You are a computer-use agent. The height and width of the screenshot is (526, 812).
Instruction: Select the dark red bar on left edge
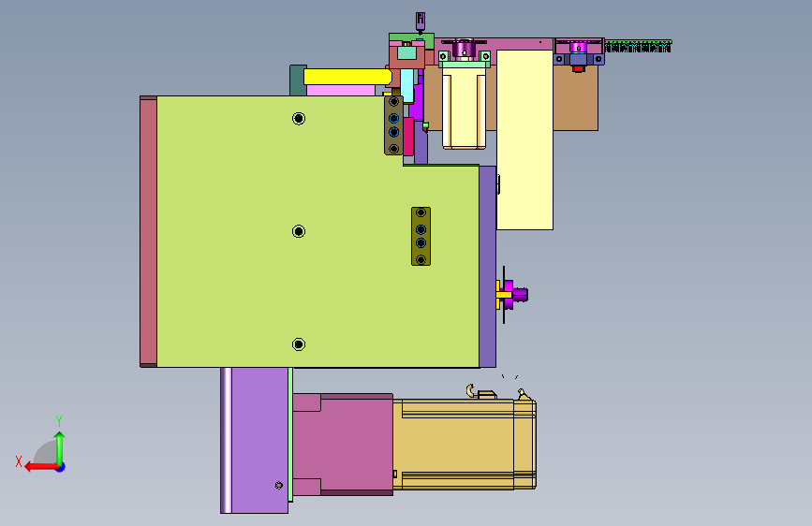pos(148,231)
